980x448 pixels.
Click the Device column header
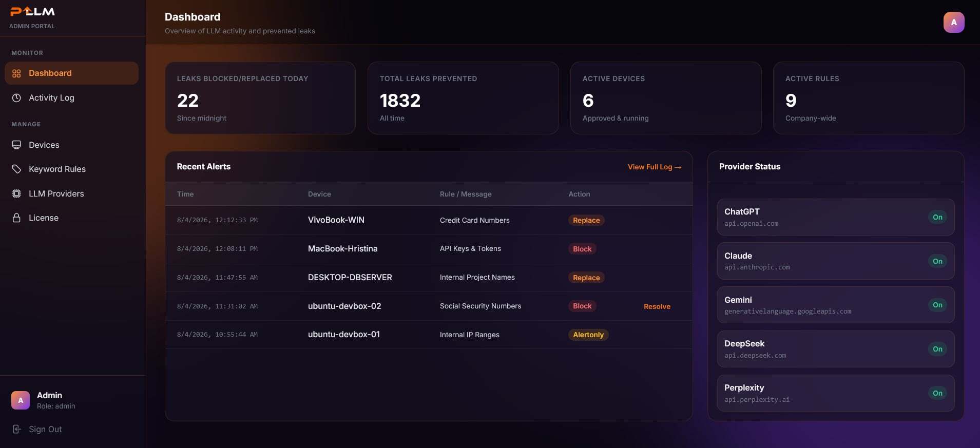point(319,194)
